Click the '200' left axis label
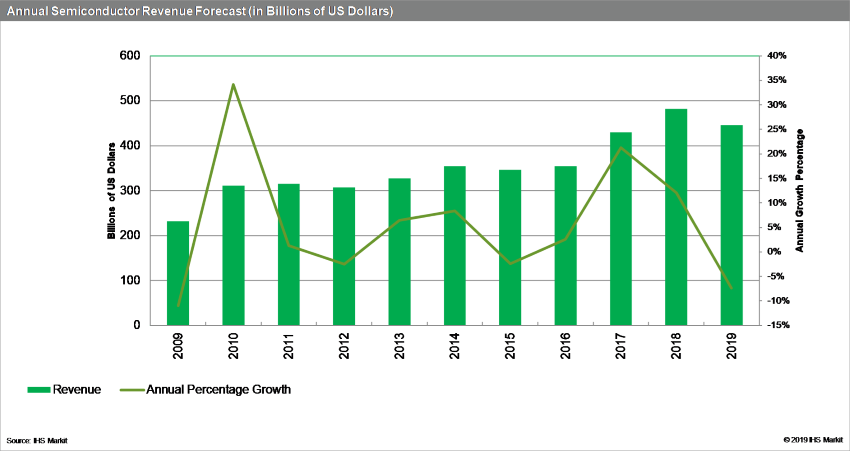The image size is (850, 451). coord(131,236)
